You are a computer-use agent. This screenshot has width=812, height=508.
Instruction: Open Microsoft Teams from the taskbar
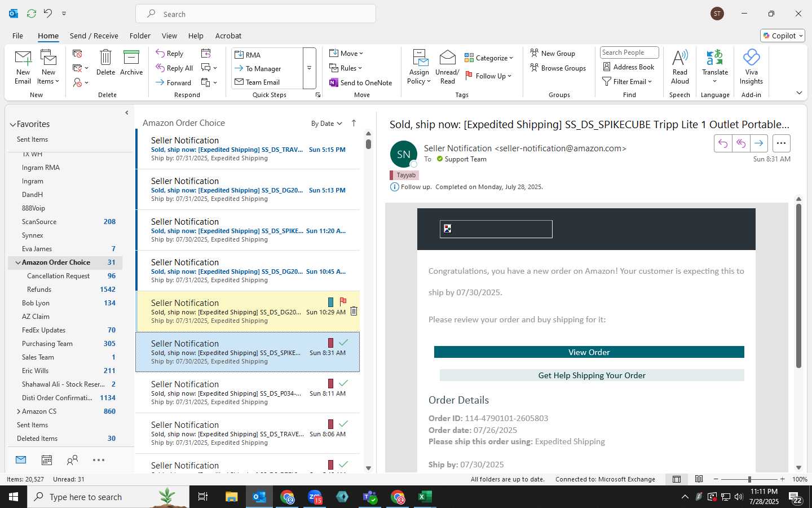370,497
